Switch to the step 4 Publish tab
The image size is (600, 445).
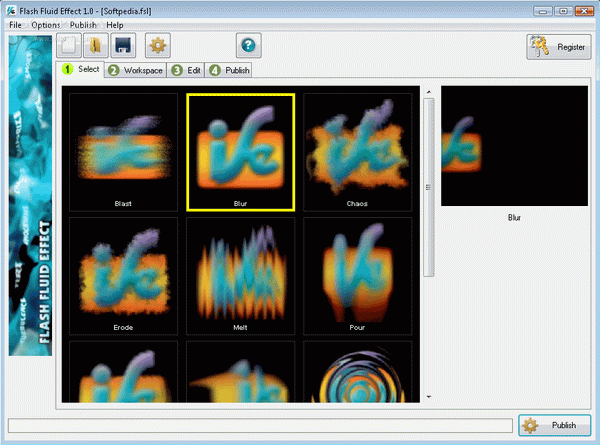(x=228, y=70)
